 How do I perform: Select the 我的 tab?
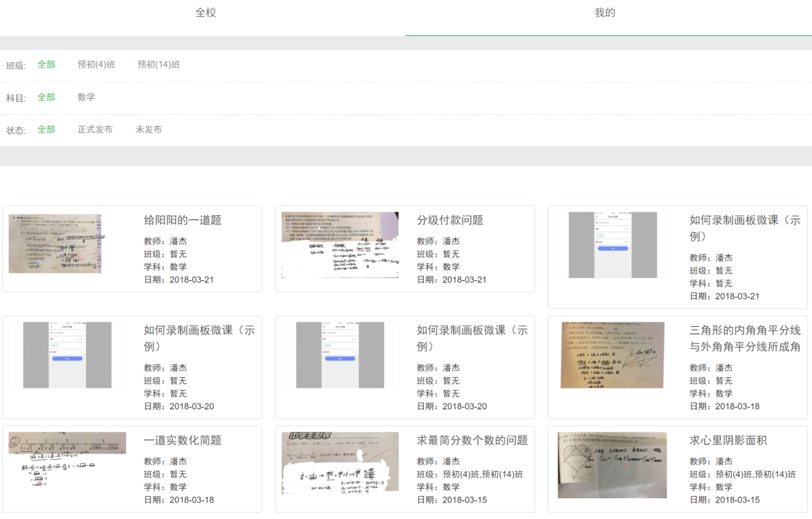click(605, 13)
